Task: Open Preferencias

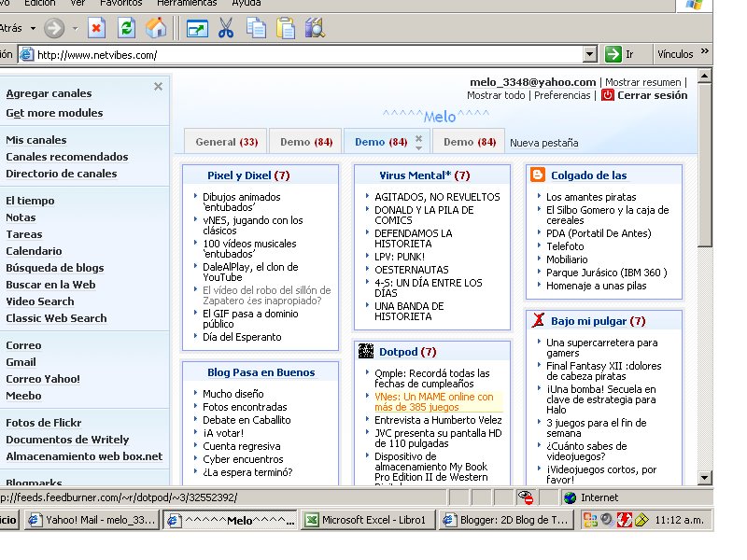Action: tap(562, 95)
